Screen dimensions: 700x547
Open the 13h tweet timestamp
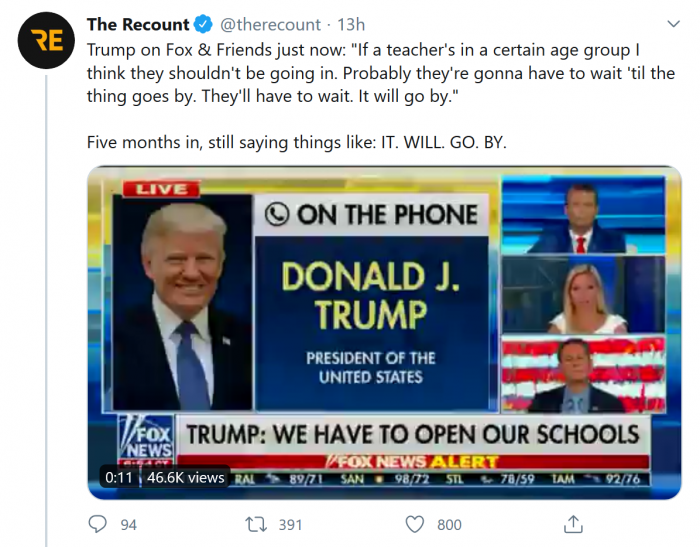coord(351,24)
